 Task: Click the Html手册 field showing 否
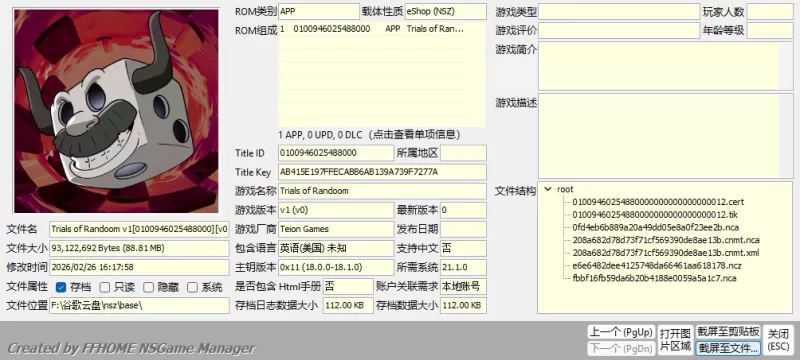[x=348, y=286]
